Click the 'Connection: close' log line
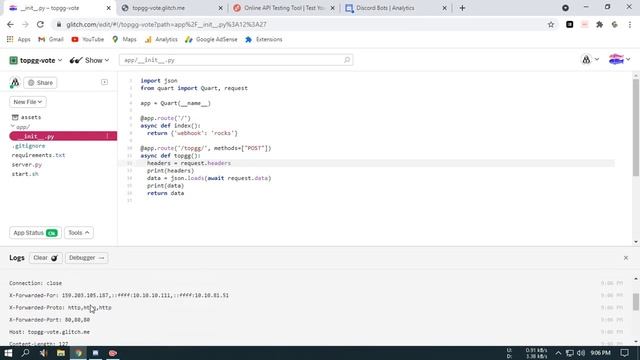This screenshot has height=360, width=640. point(36,283)
